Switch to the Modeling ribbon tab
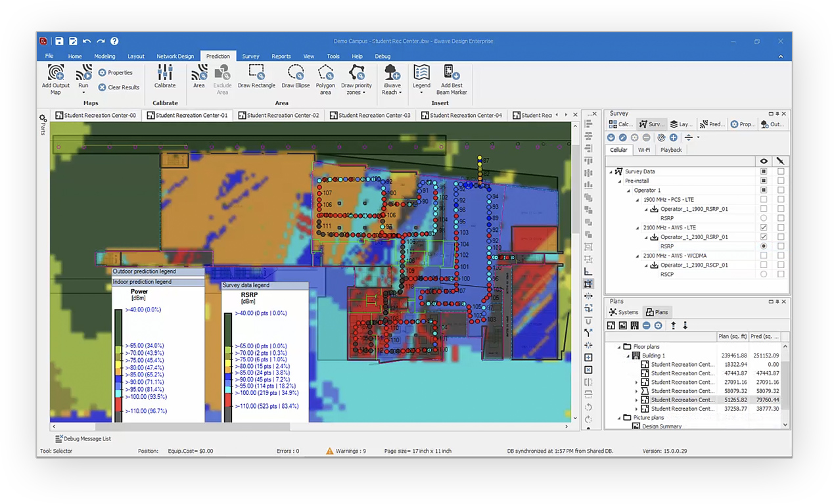Image resolution: width=834 pixels, height=504 pixels. pyautogui.click(x=104, y=57)
